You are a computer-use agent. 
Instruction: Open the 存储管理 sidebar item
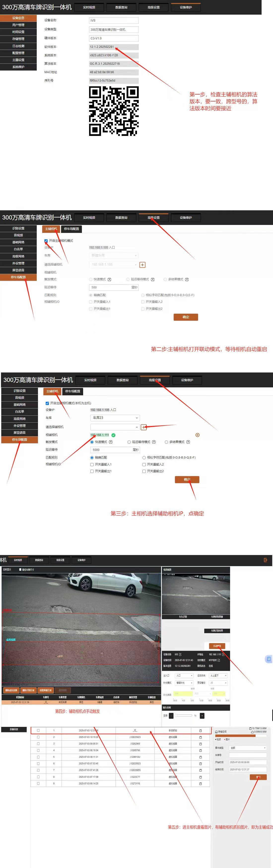click(18, 39)
